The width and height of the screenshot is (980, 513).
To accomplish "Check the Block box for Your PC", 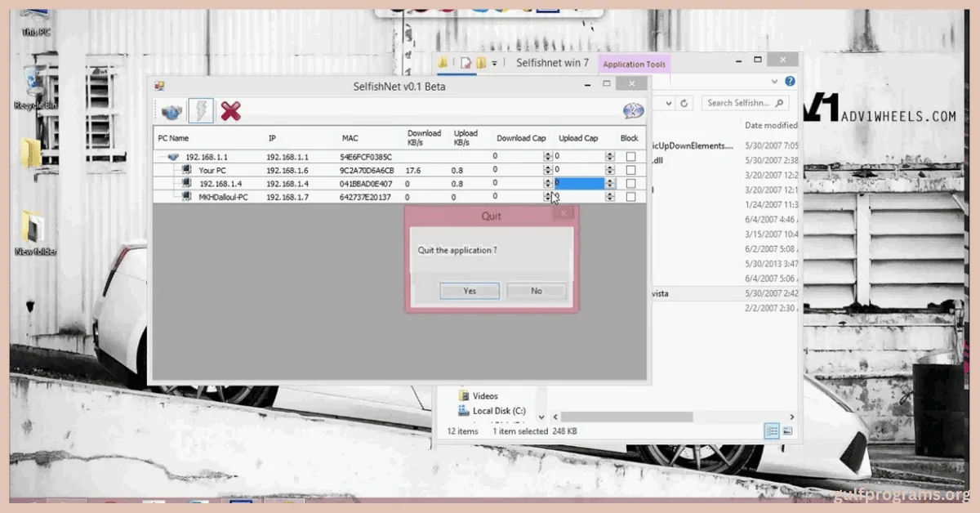I will pos(630,170).
